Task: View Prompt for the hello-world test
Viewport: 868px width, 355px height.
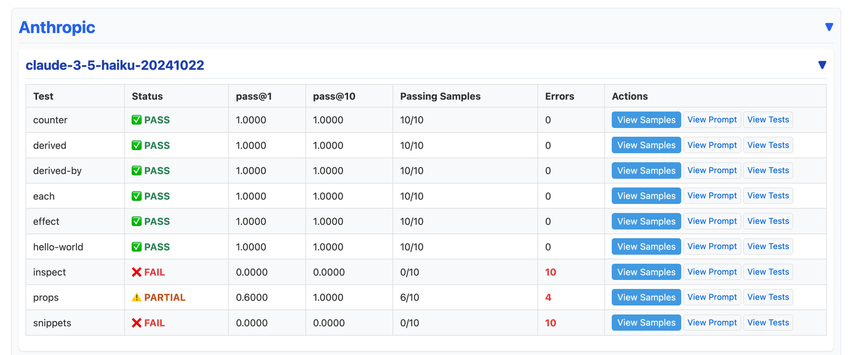Action: (x=712, y=247)
